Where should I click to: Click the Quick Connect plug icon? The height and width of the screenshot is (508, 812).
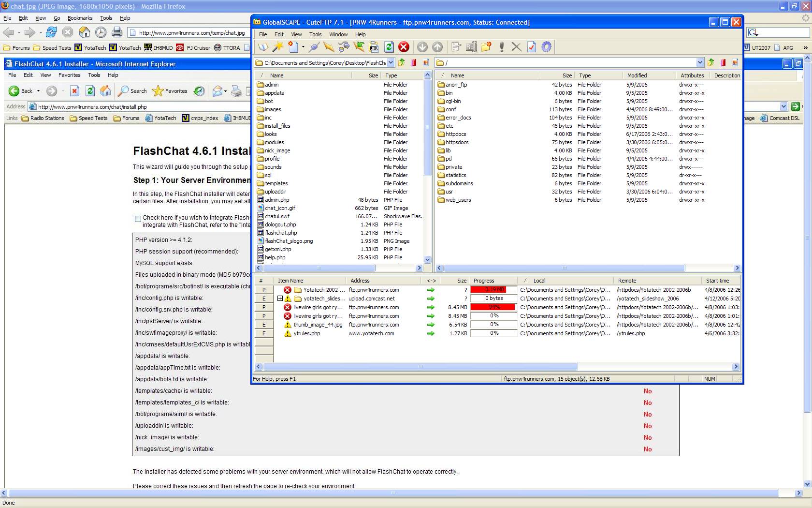314,47
